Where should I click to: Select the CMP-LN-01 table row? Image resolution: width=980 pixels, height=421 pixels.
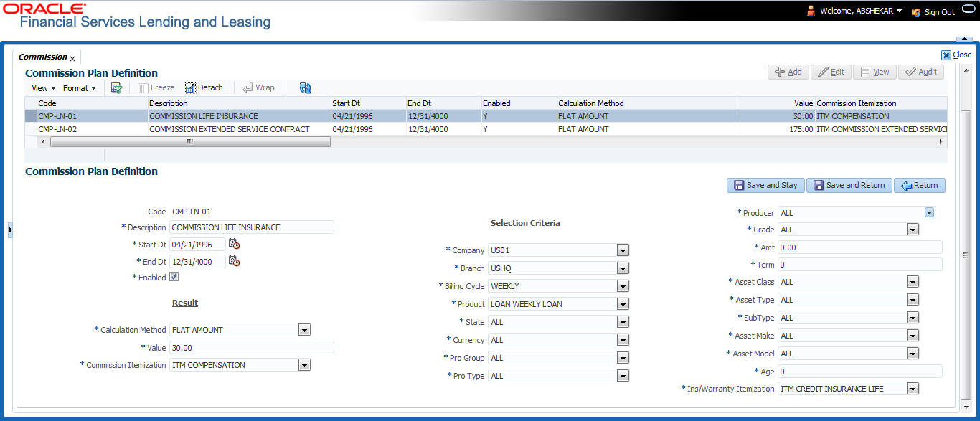(486, 116)
